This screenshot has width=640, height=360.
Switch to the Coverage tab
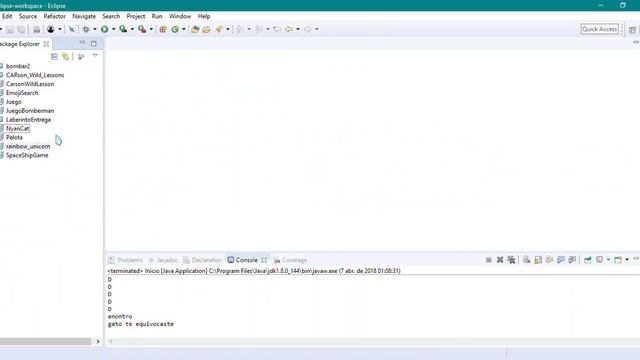click(290, 260)
